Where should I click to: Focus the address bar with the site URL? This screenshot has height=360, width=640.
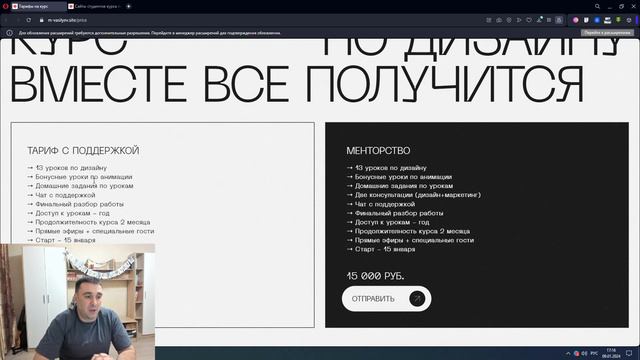tap(67, 20)
